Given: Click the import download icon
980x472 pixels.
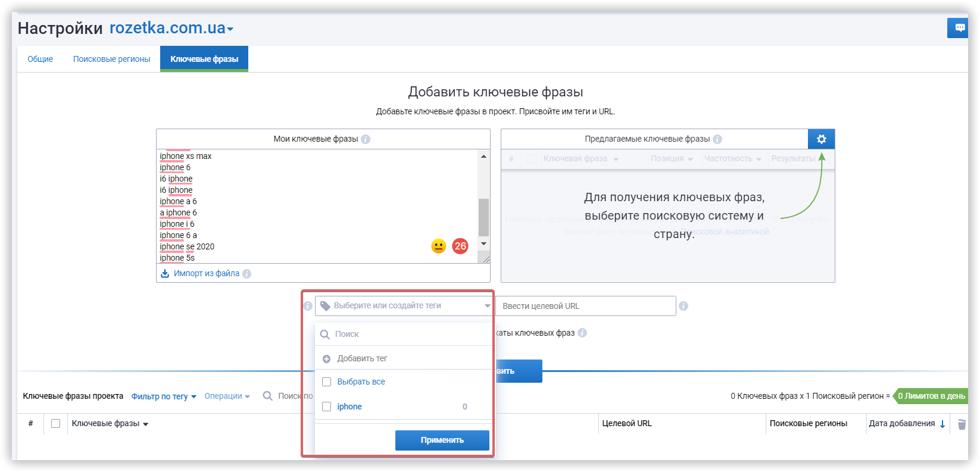Looking at the screenshot, I should click(165, 273).
